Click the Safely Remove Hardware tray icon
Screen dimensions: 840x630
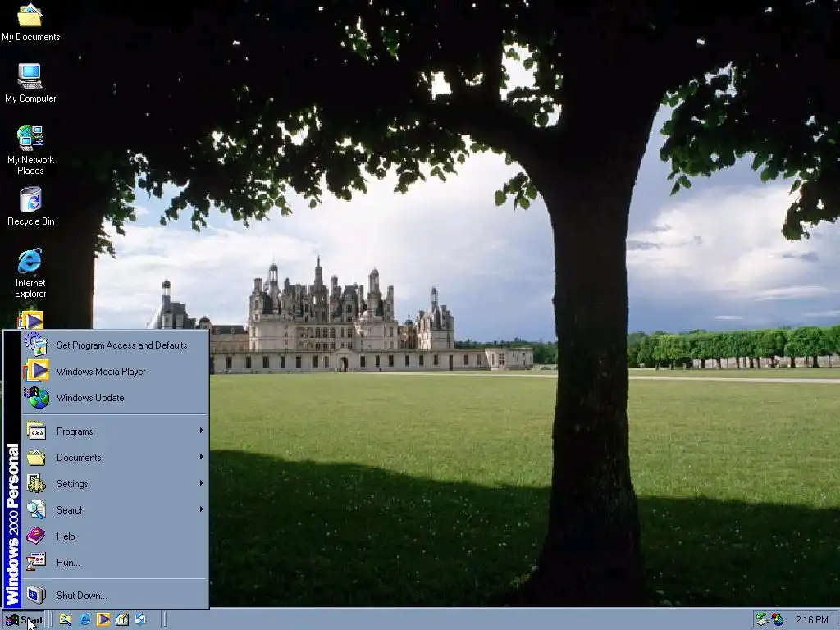coord(762,620)
